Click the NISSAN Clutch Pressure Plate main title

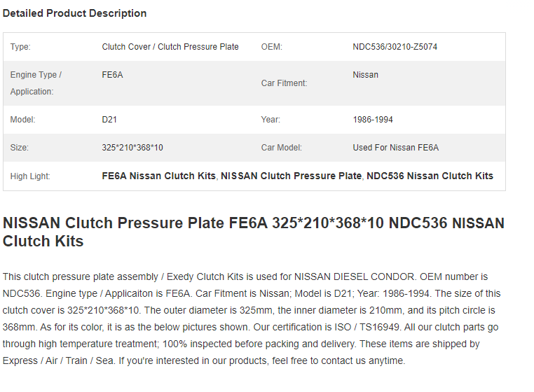pos(254,232)
